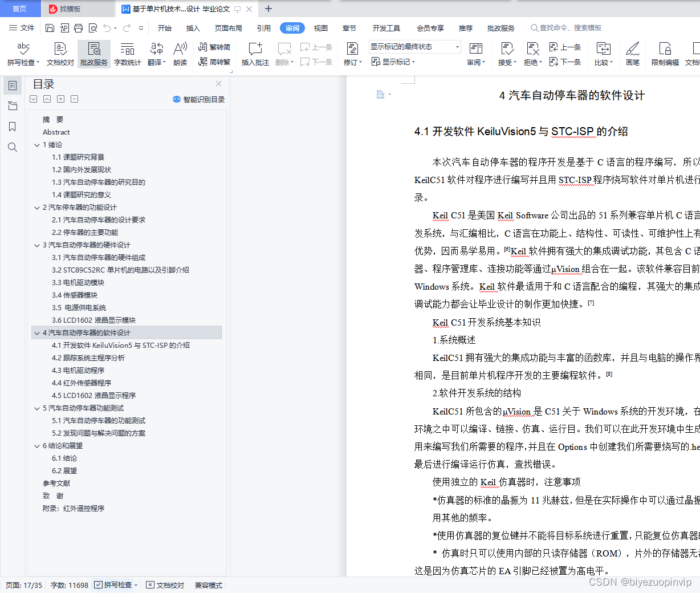Click 兼容模式 in status bar
The width and height of the screenshot is (700, 593).
[x=209, y=585]
